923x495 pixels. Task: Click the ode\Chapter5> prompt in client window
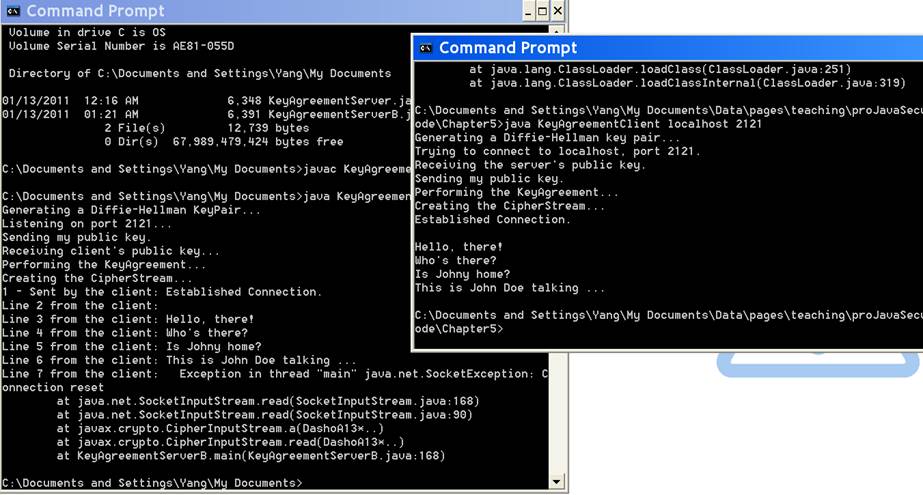458,329
